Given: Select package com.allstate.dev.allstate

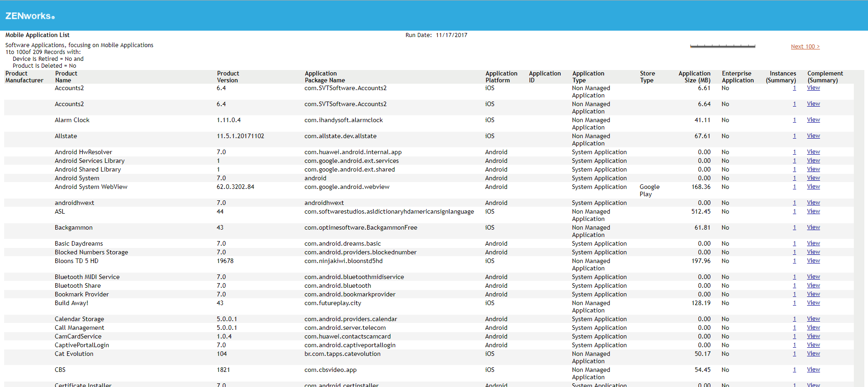Looking at the screenshot, I should [x=341, y=136].
